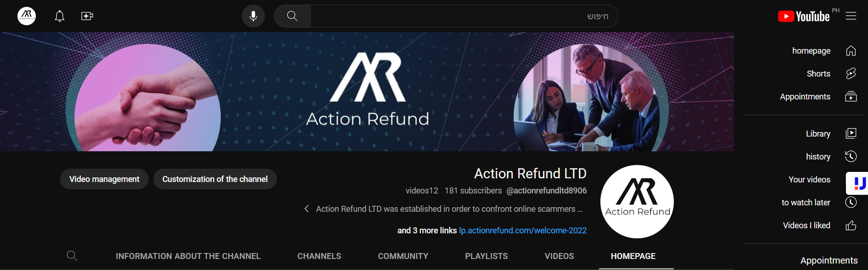Open the Community tab
868x270 pixels.
point(403,256)
